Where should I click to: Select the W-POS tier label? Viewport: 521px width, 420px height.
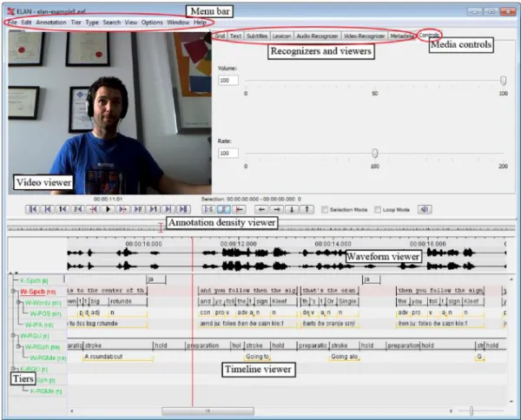click(44, 313)
